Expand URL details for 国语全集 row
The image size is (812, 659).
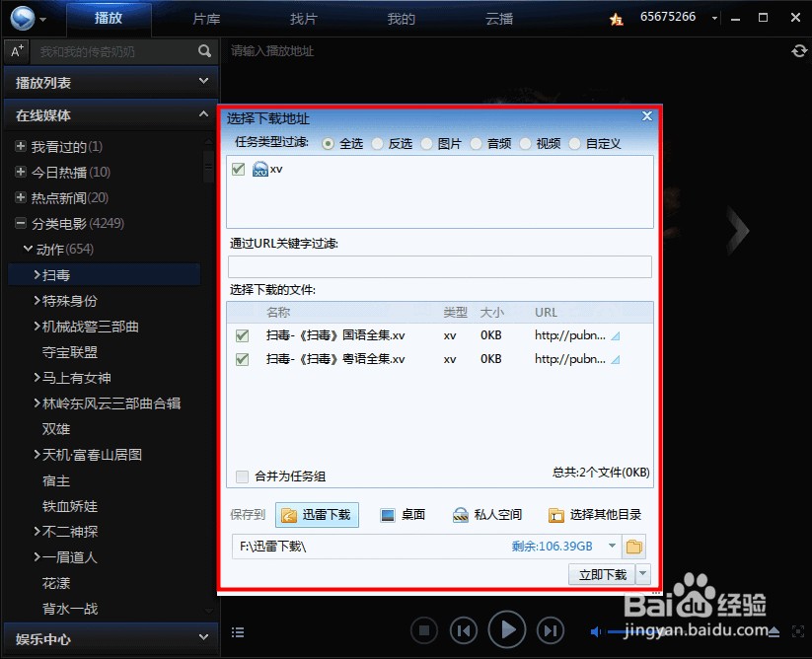pyautogui.click(x=616, y=336)
